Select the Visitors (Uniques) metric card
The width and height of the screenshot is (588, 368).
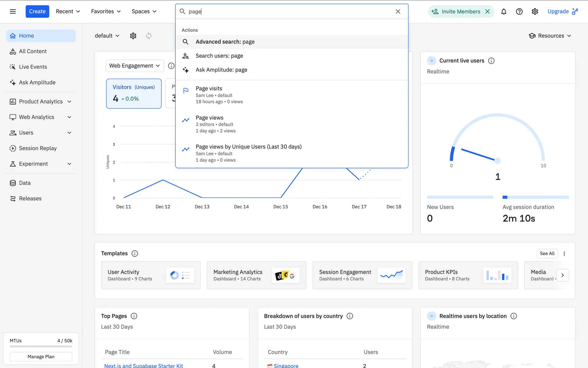pos(134,94)
